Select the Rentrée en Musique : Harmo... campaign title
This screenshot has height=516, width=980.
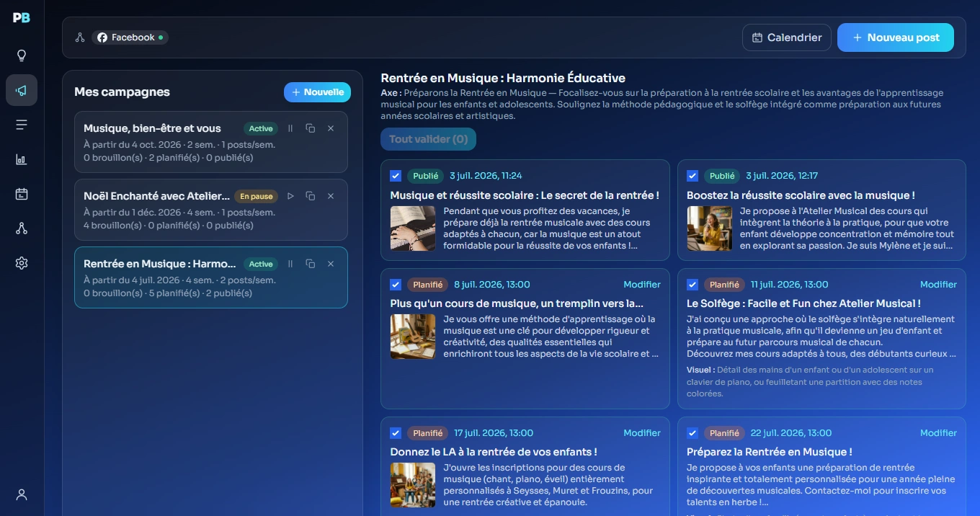coord(160,264)
